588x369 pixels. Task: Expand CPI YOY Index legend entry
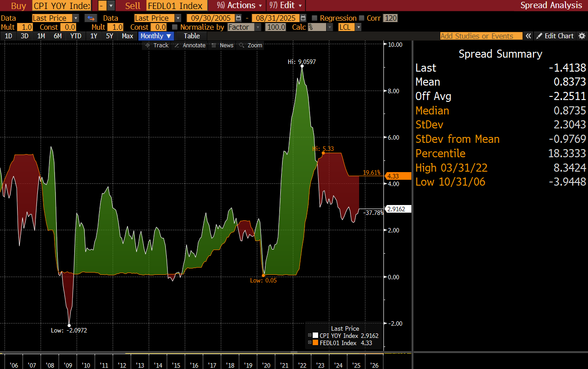[x=310, y=335]
